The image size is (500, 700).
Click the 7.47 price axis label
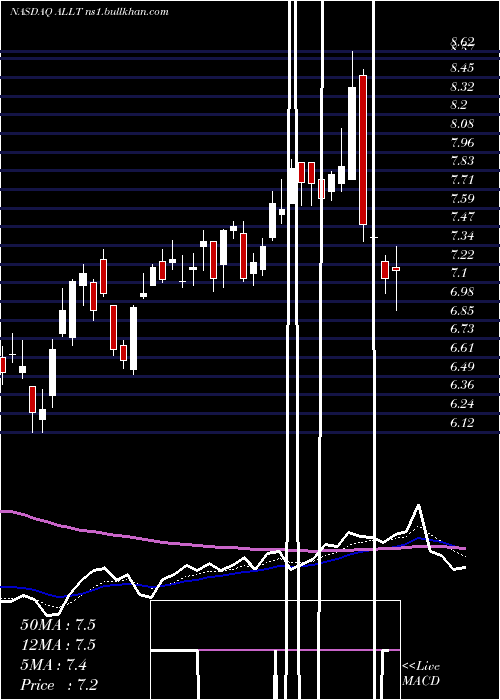(462, 217)
